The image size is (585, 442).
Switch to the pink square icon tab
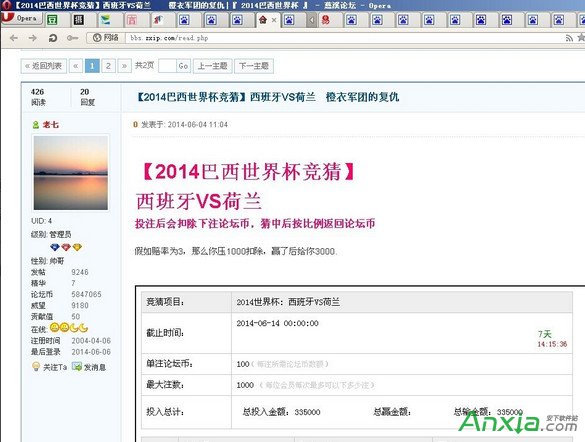tap(131, 20)
